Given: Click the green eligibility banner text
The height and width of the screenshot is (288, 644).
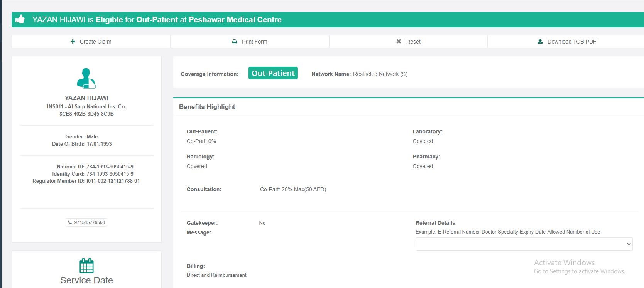Looking at the screenshot, I should (x=157, y=20).
